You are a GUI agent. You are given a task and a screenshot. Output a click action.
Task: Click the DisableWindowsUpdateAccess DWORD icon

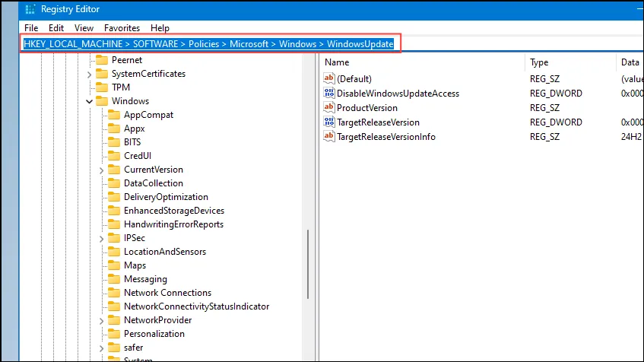[x=329, y=93]
